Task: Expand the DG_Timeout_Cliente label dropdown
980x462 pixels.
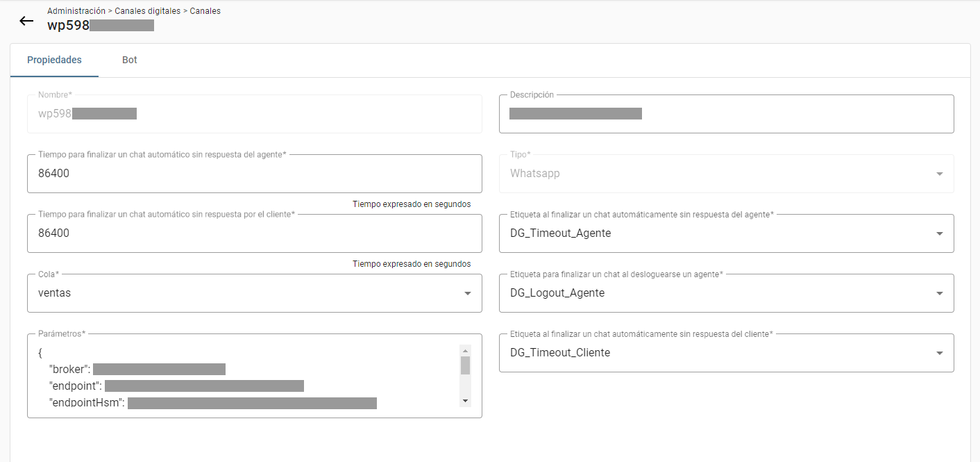Action: click(727, 353)
